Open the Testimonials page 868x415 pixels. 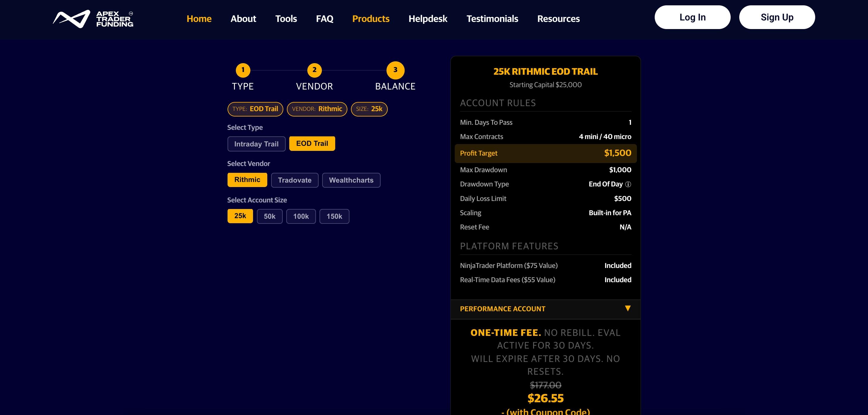[492, 18]
